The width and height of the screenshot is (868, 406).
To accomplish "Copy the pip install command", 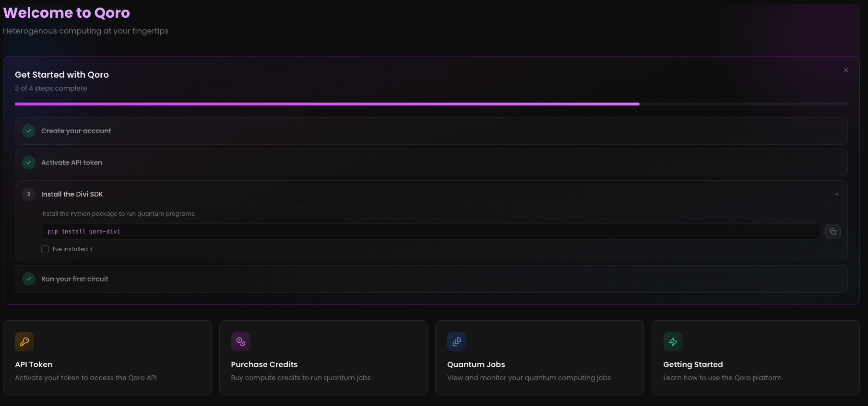I will pos(833,232).
